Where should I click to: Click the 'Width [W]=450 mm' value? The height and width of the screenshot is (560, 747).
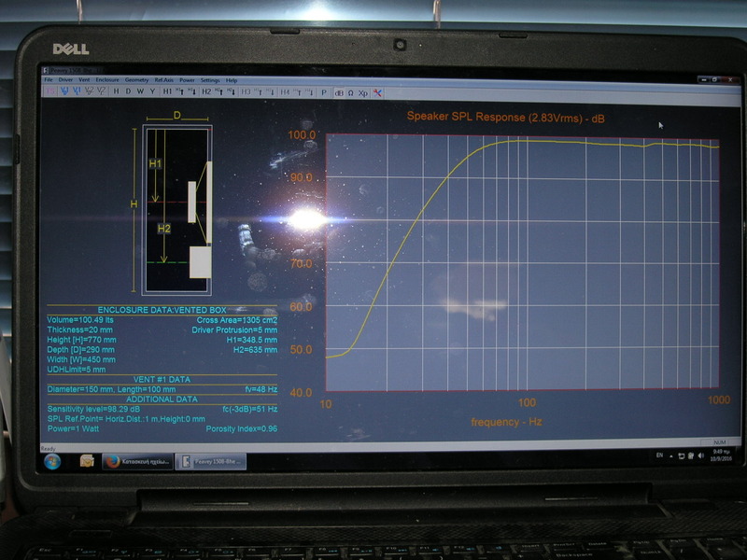(x=81, y=359)
